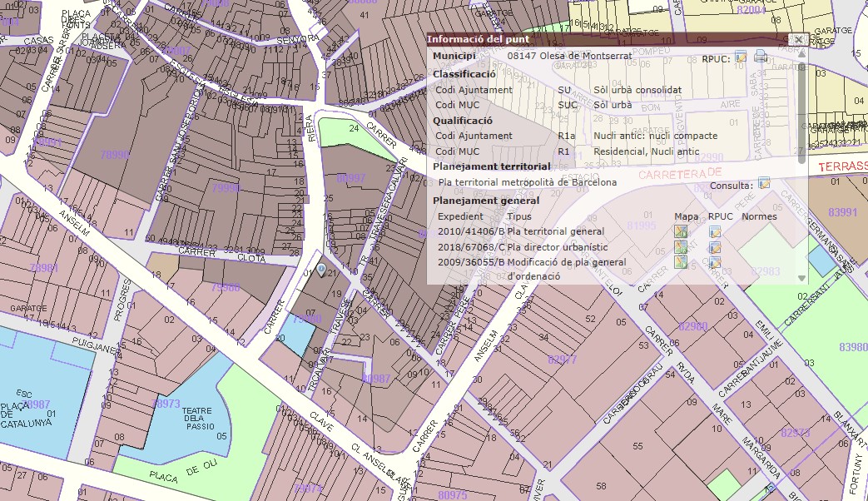Screen dimensions: 868x501
Task: Print the point information panel
Action: pos(761,56)
